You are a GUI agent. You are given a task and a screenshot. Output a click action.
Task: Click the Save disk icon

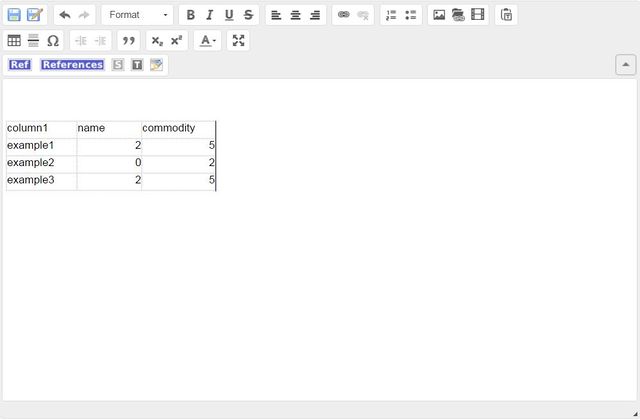[x=14, y=15]
